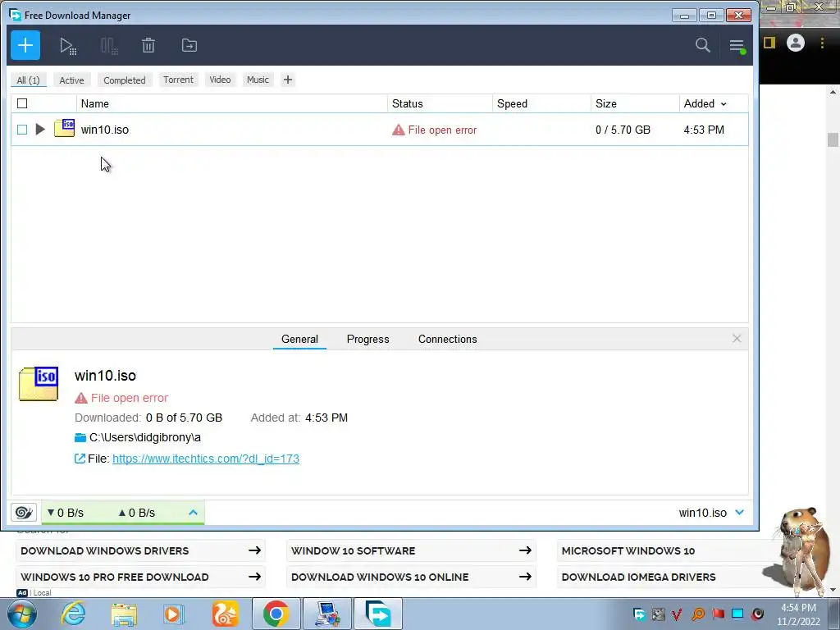Click the blue Add download plus button

click(25, 46)
